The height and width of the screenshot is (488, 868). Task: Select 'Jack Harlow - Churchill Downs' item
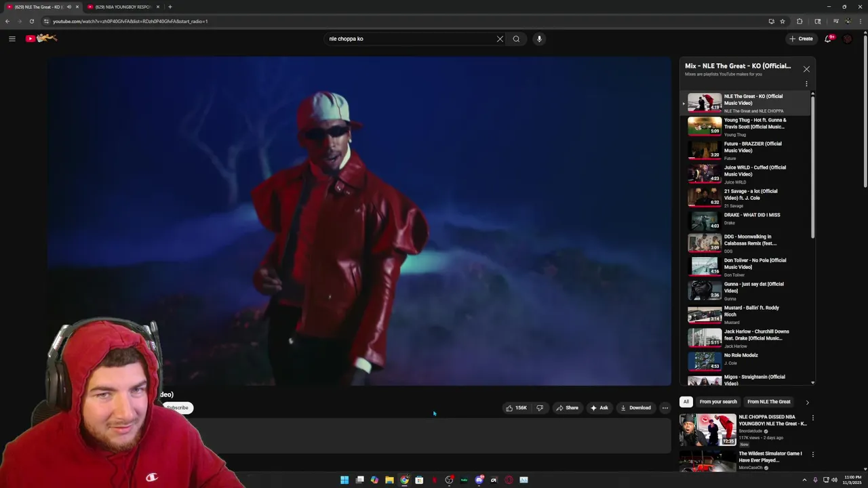(x=745, y=338)
